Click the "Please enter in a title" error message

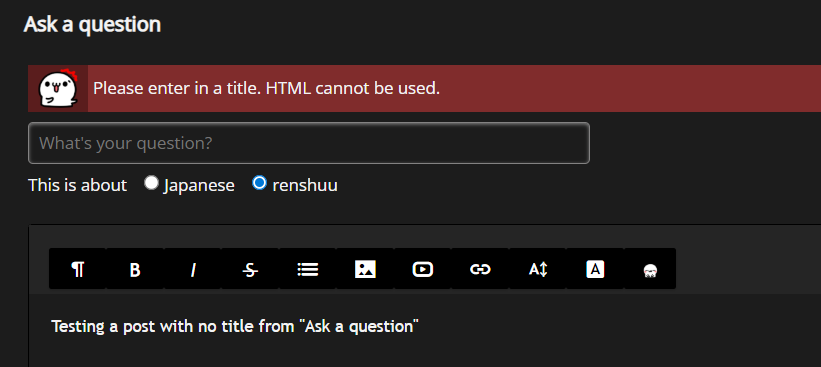point(267,88)
